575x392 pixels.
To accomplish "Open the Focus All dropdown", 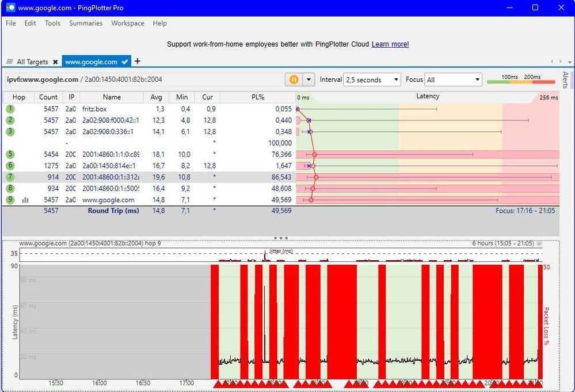I will click(453, 79).
